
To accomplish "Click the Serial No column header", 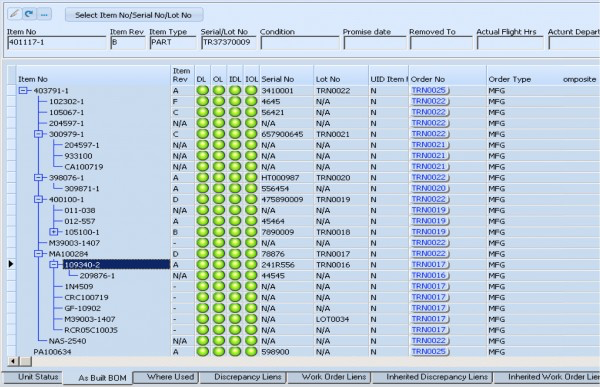I will (287, 75).
